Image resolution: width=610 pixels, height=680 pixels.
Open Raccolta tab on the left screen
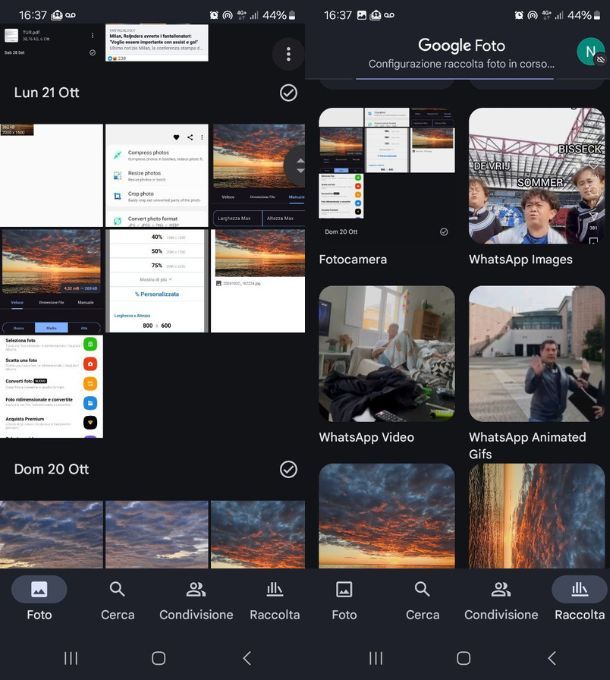point(274,599)
